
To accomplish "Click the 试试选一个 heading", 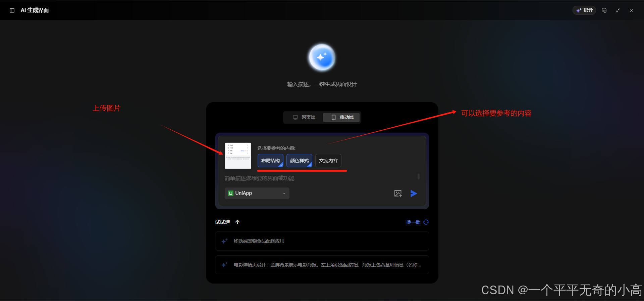I will pyautogui.click(x=227, y=222).
